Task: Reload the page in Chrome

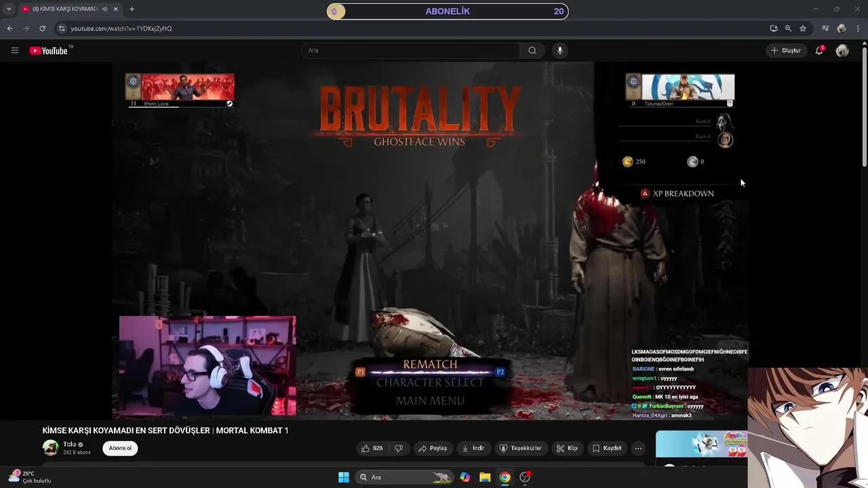Action: click(x=42, y=28)
